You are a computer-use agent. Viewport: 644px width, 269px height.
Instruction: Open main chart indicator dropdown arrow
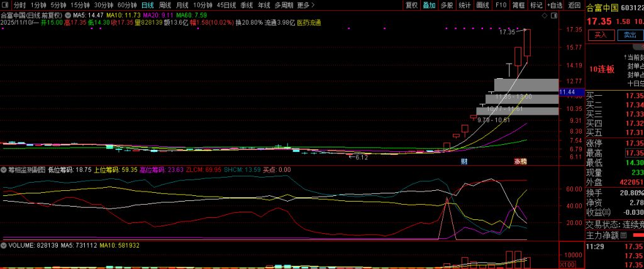(67, 16)
